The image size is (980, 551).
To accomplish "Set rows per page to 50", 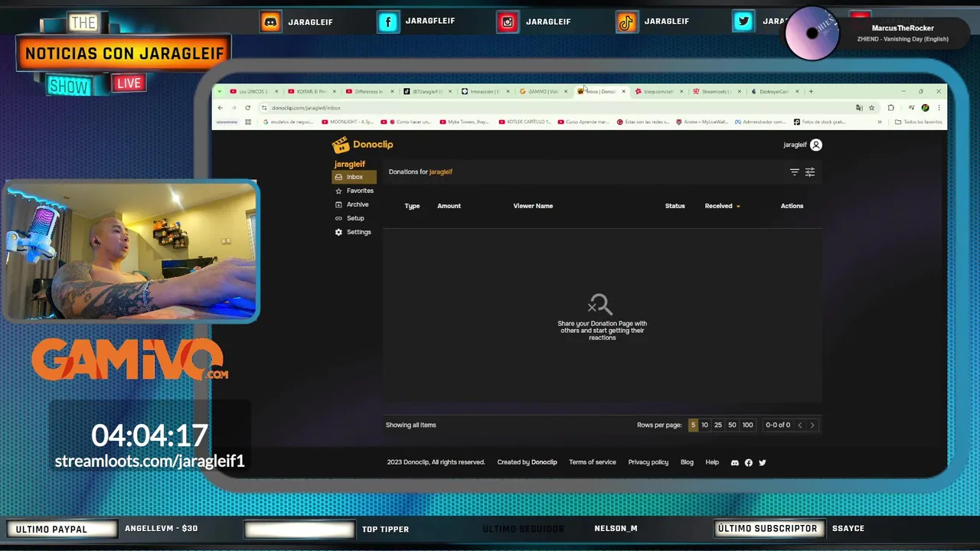I will (732, 425).
